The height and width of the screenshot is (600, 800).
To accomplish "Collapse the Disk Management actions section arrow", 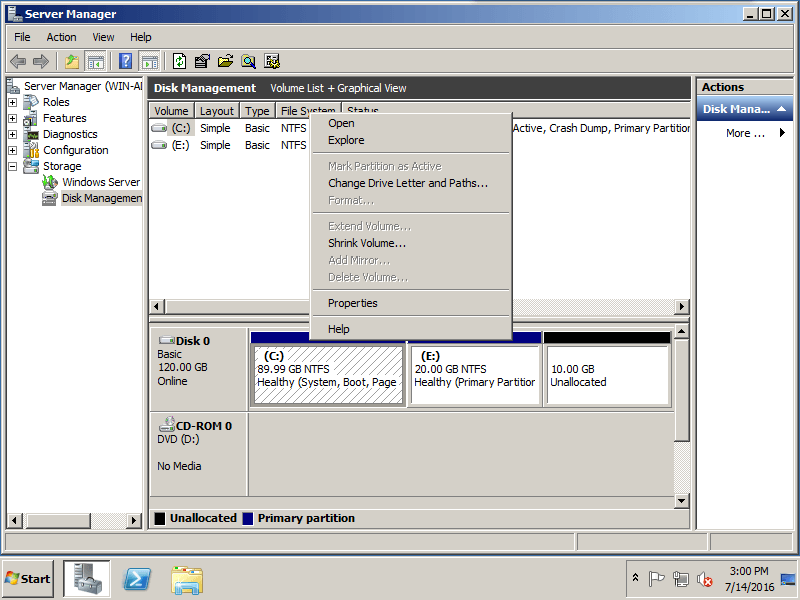I will point(781,109).
